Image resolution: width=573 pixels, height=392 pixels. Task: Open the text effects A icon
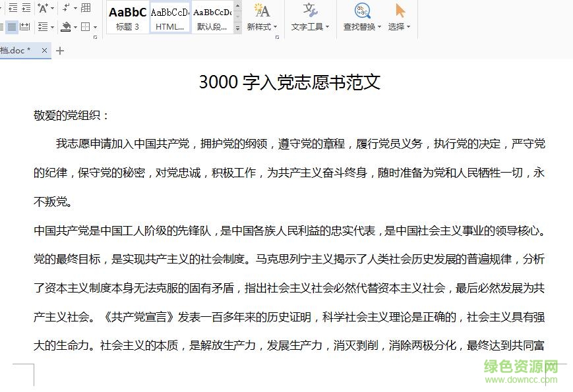(43, 8)
